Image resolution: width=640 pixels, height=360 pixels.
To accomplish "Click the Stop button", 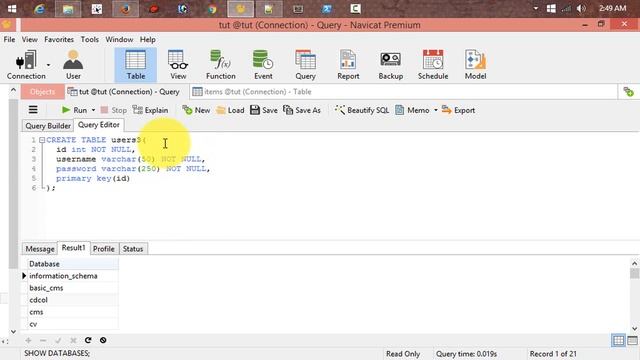I will [x=113, y=110].
